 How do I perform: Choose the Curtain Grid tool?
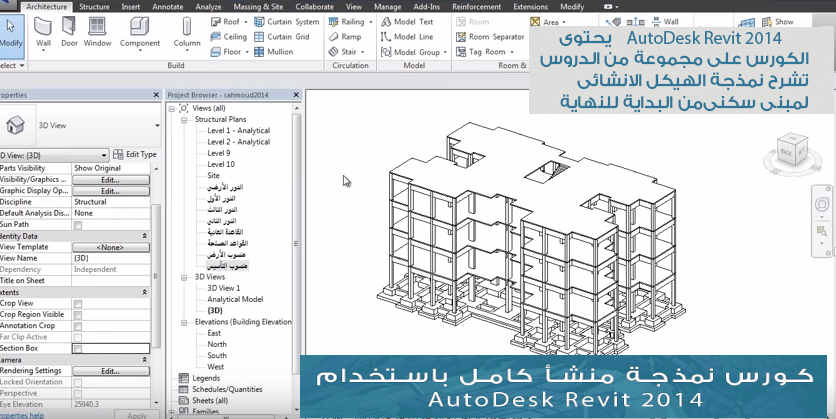click(282, 37)
